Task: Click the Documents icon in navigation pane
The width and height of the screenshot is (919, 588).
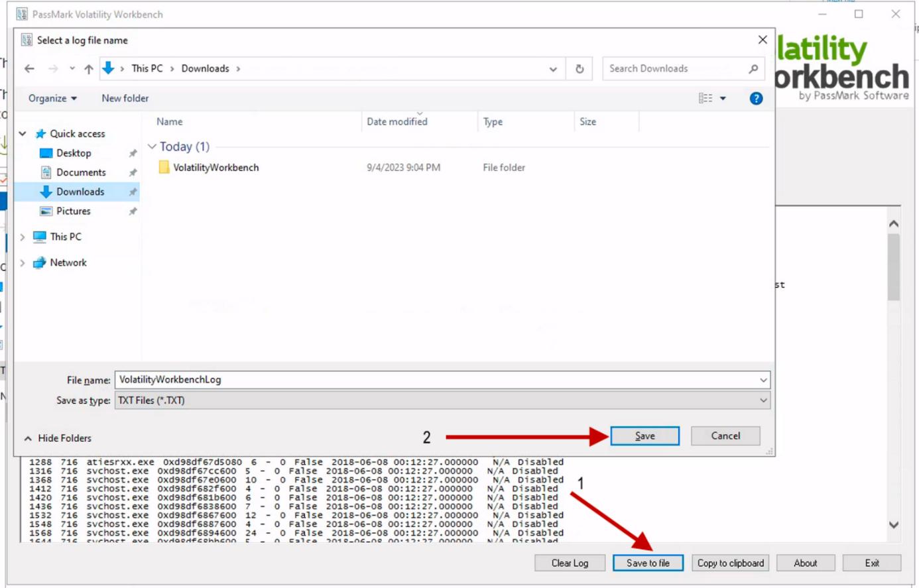Action: [46, 172]
